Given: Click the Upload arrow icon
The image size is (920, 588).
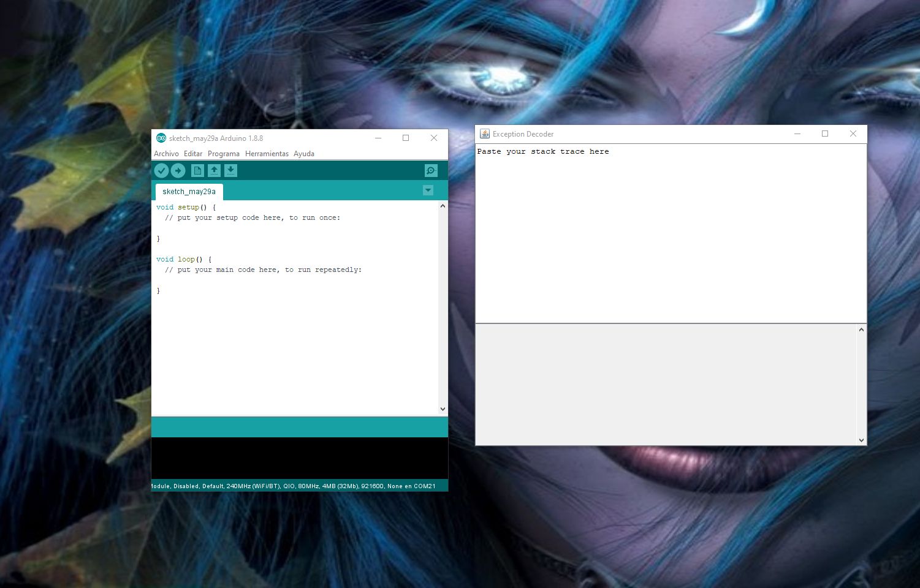Looking at the screenshot, I should [x=178, y=170].
